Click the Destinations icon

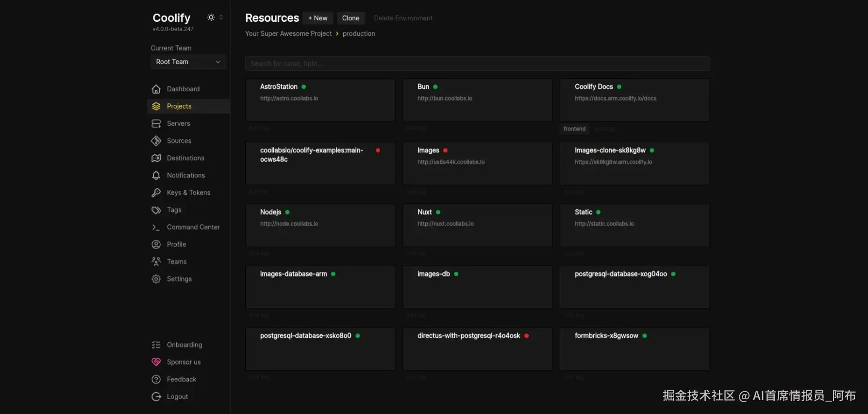pos(156,158)
